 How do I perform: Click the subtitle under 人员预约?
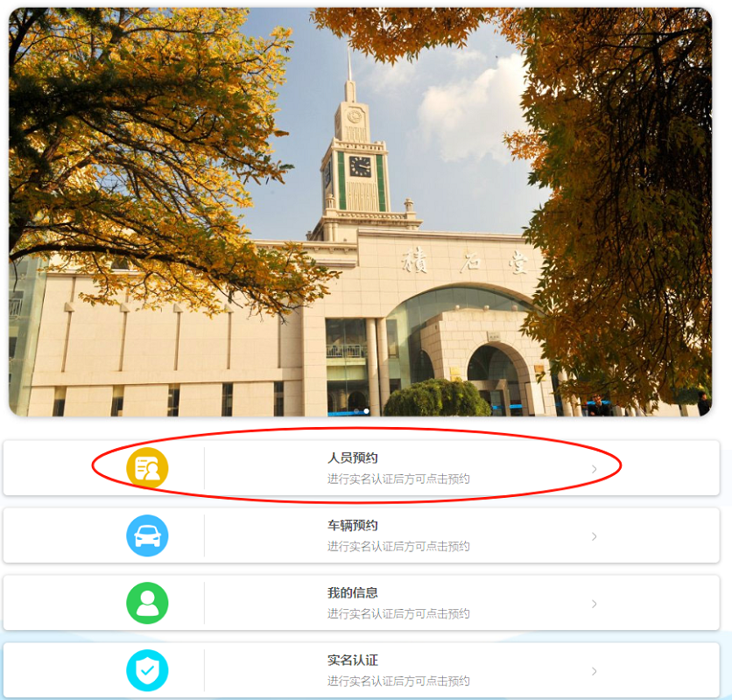(x=398, y=479)
